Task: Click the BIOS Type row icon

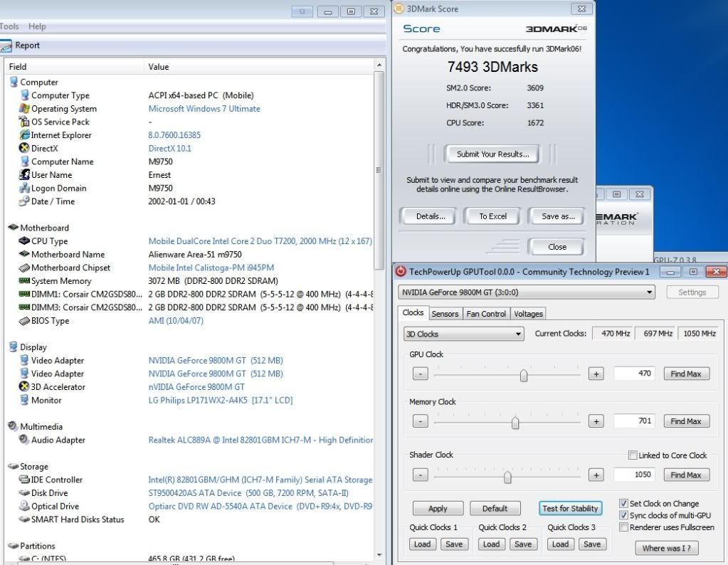Action: [24, 321]
